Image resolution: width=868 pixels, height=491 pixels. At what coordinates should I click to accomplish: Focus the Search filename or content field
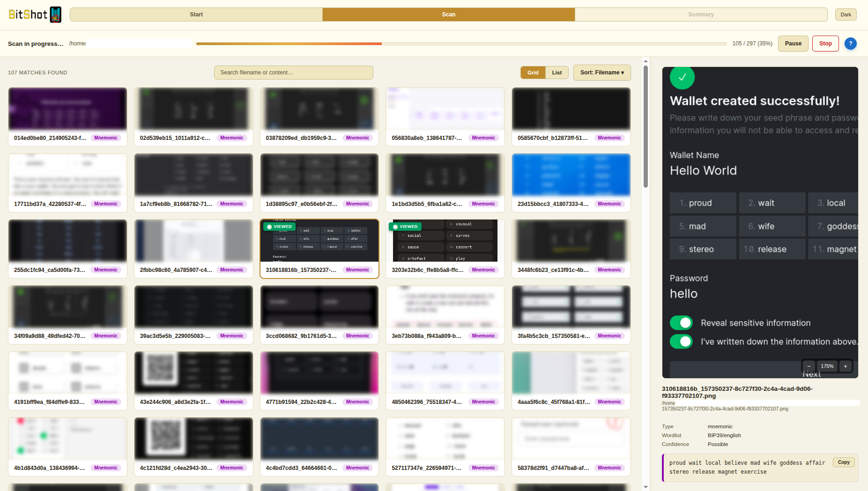point(294,73)
